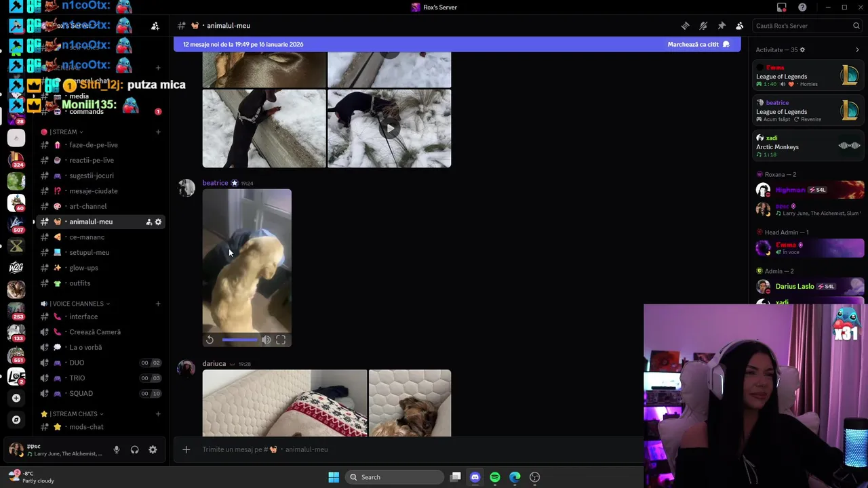Open Microsoft Edge from the taskbar
The height and width of the screenshot is (488, 868).
[515, 477]
